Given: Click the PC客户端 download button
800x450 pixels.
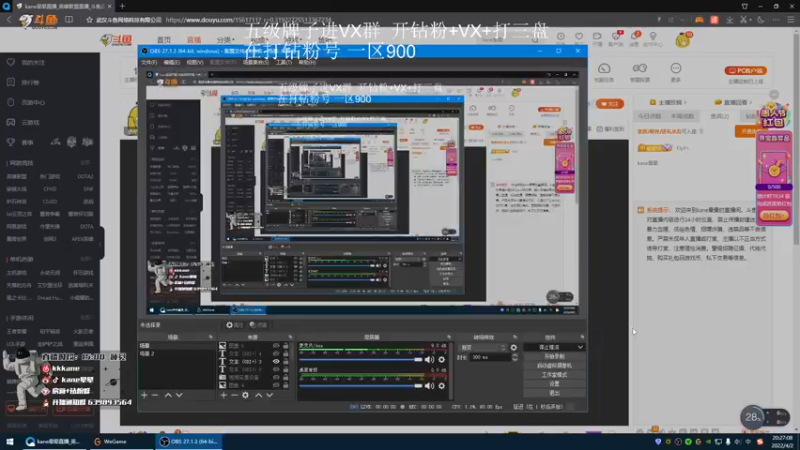Looking at the screenshot, I should pyautogui.click(x=745, y=70).
